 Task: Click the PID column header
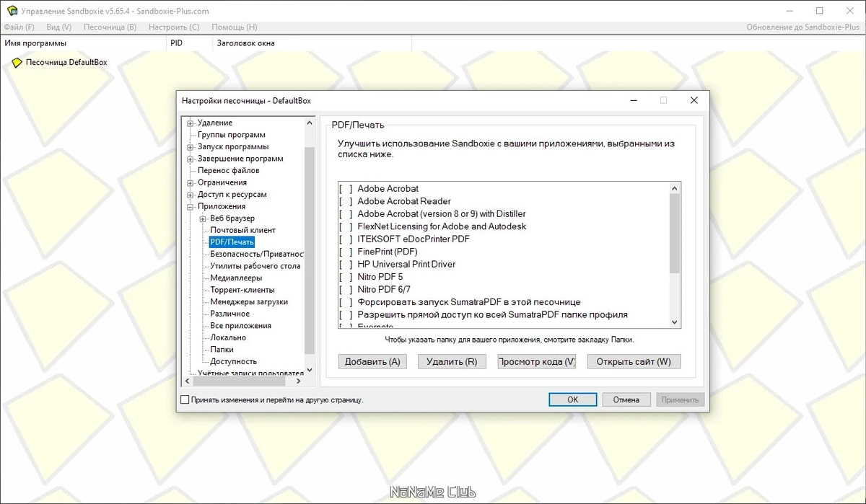188,43
